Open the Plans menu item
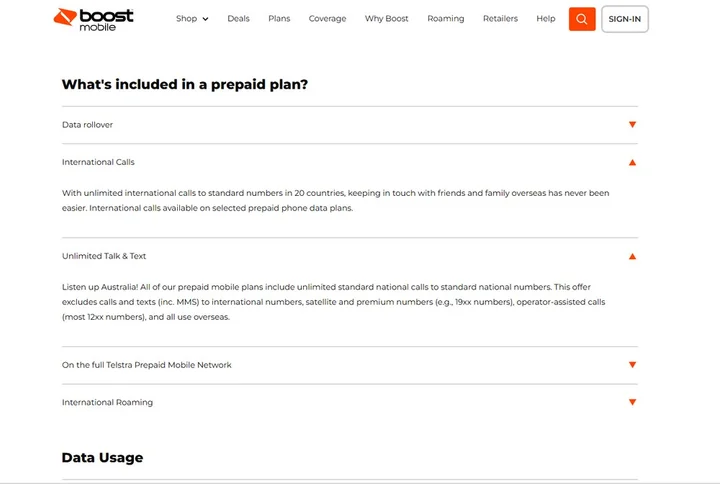720x484 pixels. [279, 19]
